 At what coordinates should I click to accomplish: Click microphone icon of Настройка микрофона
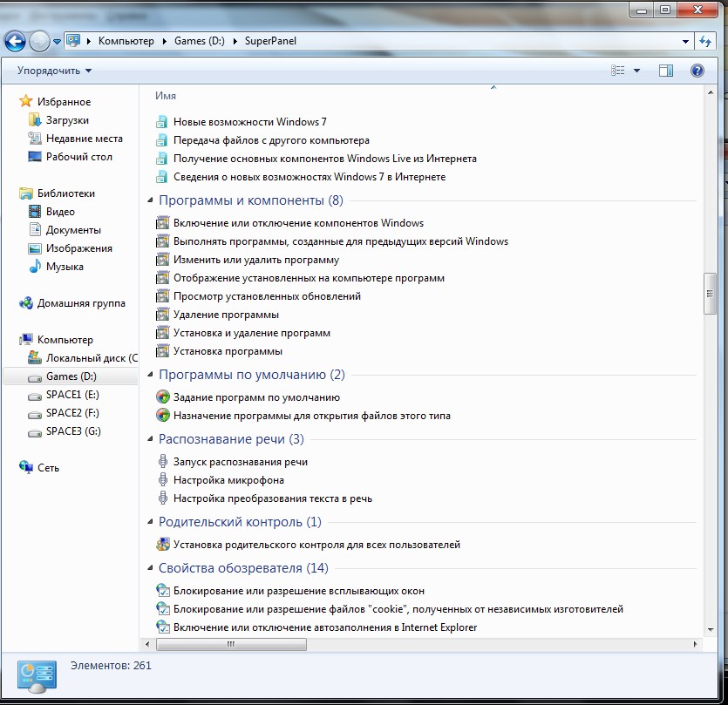coord(163,479)
